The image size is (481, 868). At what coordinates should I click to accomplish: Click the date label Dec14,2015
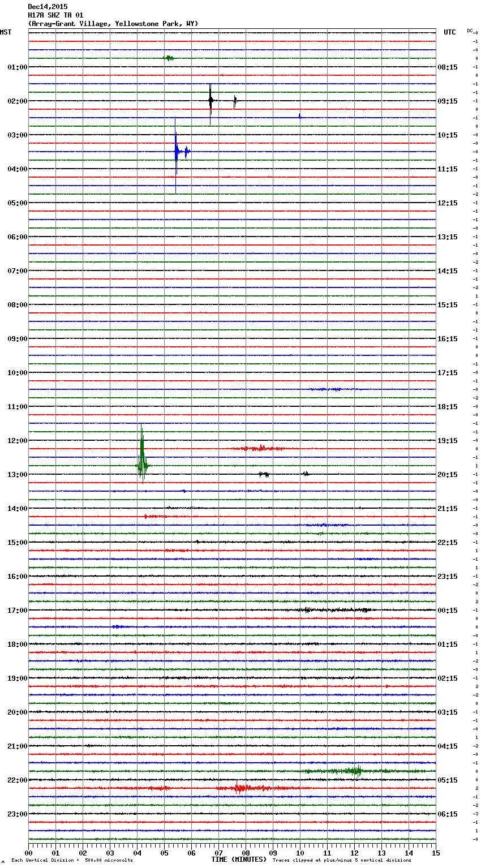pyautogui.click(x=48, y=7)
